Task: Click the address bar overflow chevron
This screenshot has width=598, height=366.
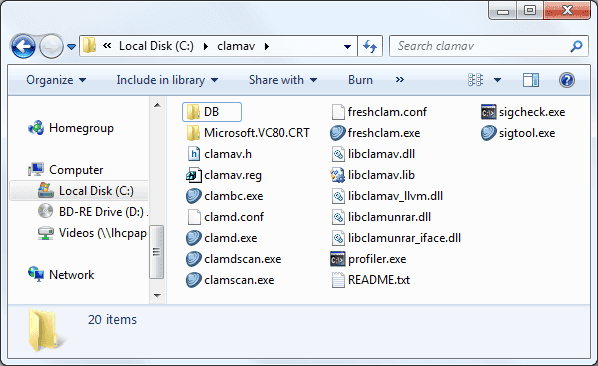Action: [107, 46]
